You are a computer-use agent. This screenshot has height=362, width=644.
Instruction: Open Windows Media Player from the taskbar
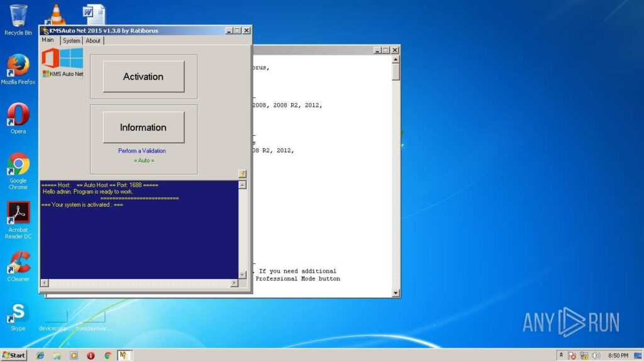(x=74, y=356)
